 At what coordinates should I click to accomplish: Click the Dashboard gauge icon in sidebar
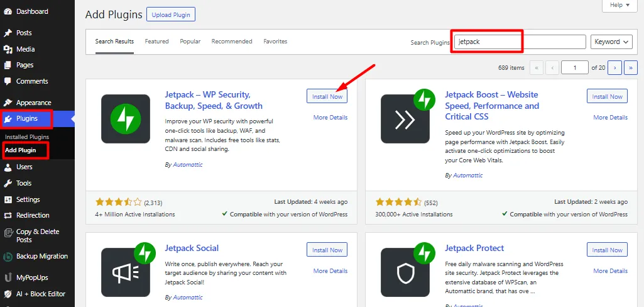(x=8, y=11)
